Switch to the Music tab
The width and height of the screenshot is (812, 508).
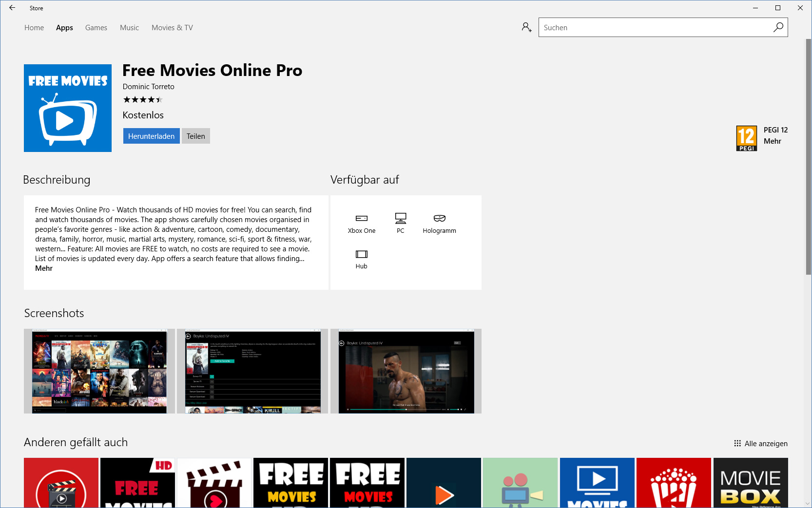tap(129, 28)
